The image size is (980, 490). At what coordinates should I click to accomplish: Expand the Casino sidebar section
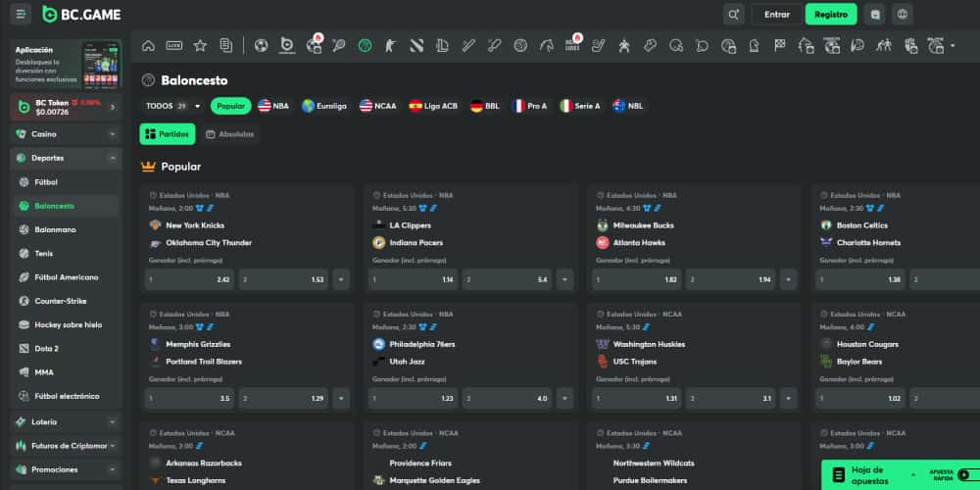point(66,133)
